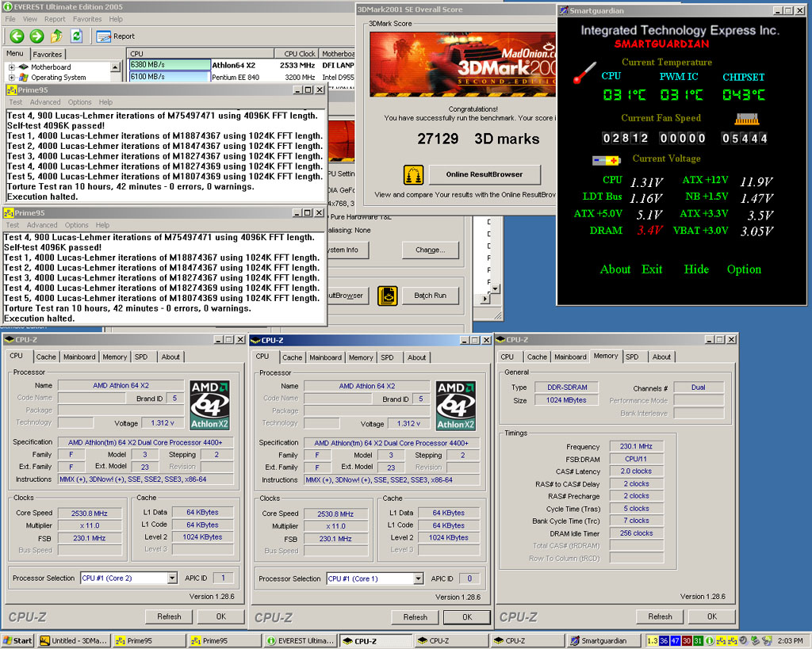Click EVEREST refresh toolbar icon

coord(77,36)
